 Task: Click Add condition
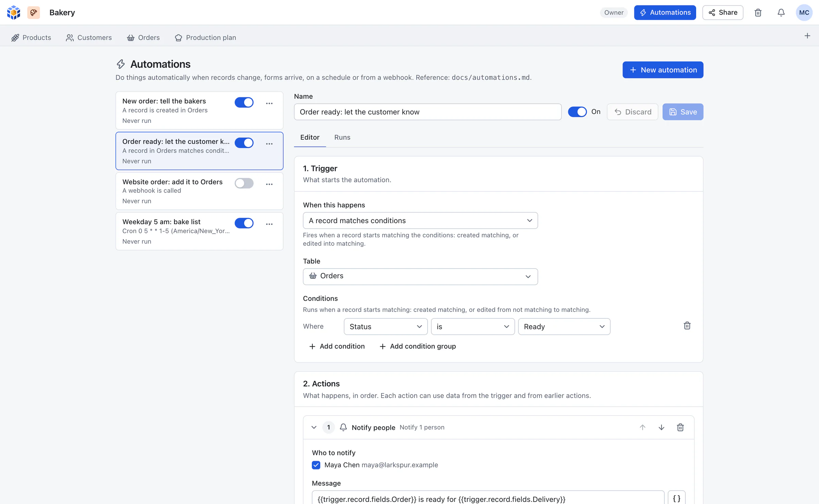pos(337,346)
